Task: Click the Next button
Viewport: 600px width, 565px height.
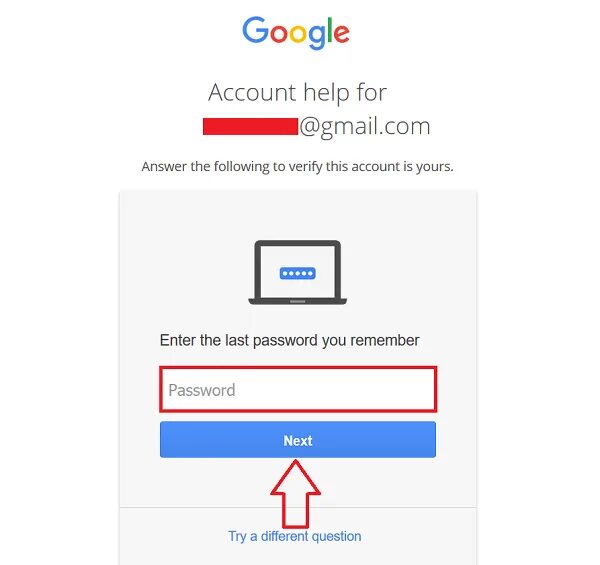Action: pos(298,440)
